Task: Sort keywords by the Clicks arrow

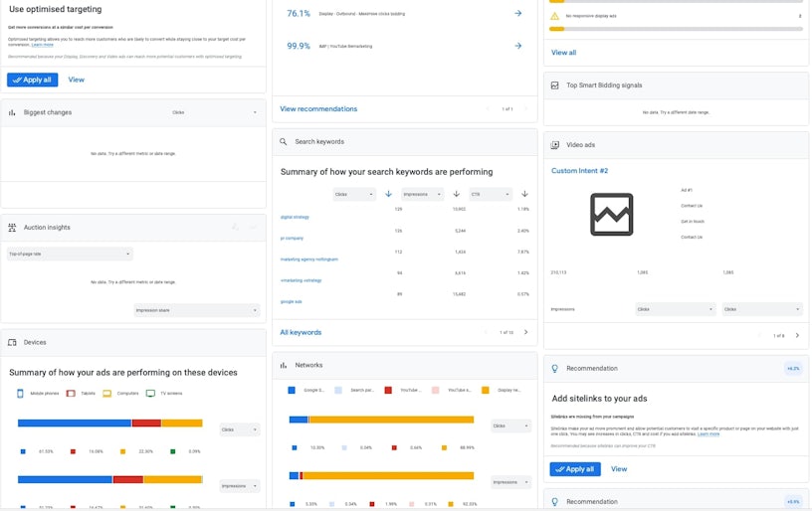Action: (388, 194)
